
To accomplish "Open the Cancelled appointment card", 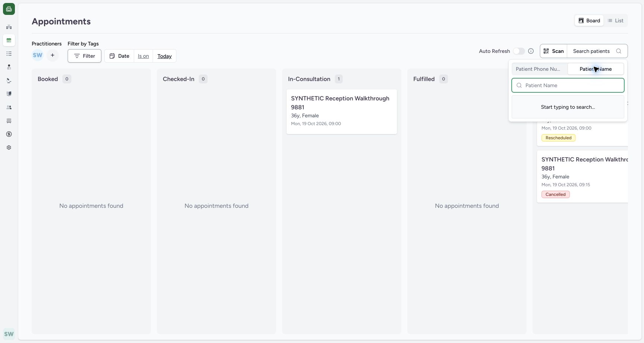I will point(583,177).
